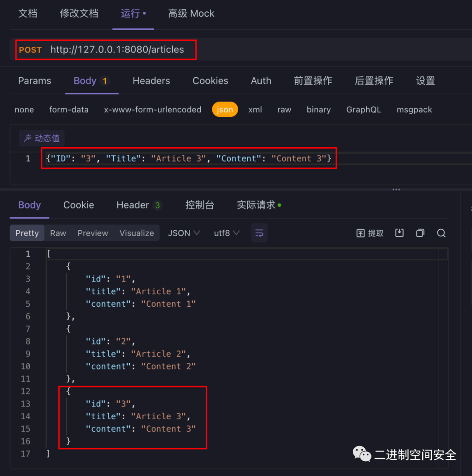This screenshot has width=472, height=476.
Task: Open the Auth tab
Action: [x=261, y=81]
